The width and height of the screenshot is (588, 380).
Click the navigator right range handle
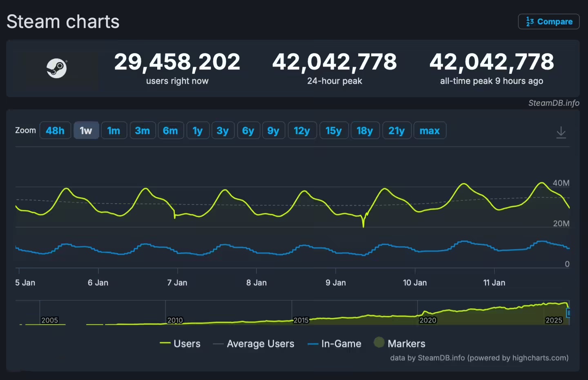point(568,313)
